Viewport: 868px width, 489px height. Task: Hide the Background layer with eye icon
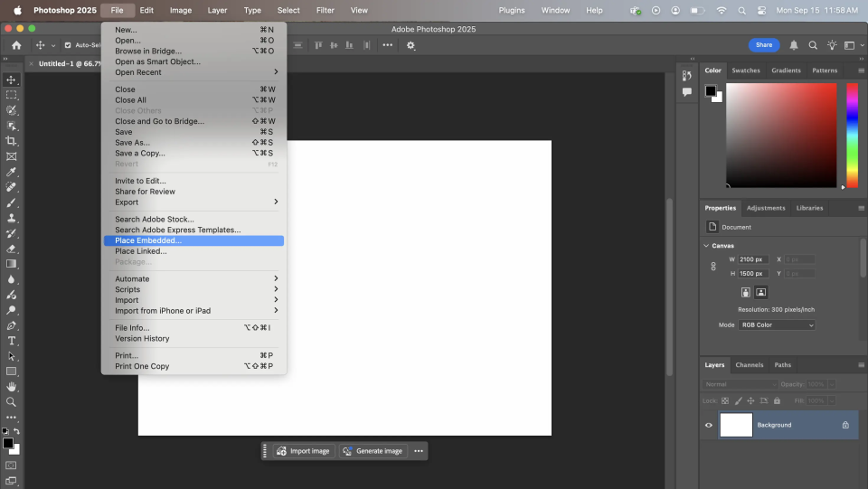(x=709, y=425)
